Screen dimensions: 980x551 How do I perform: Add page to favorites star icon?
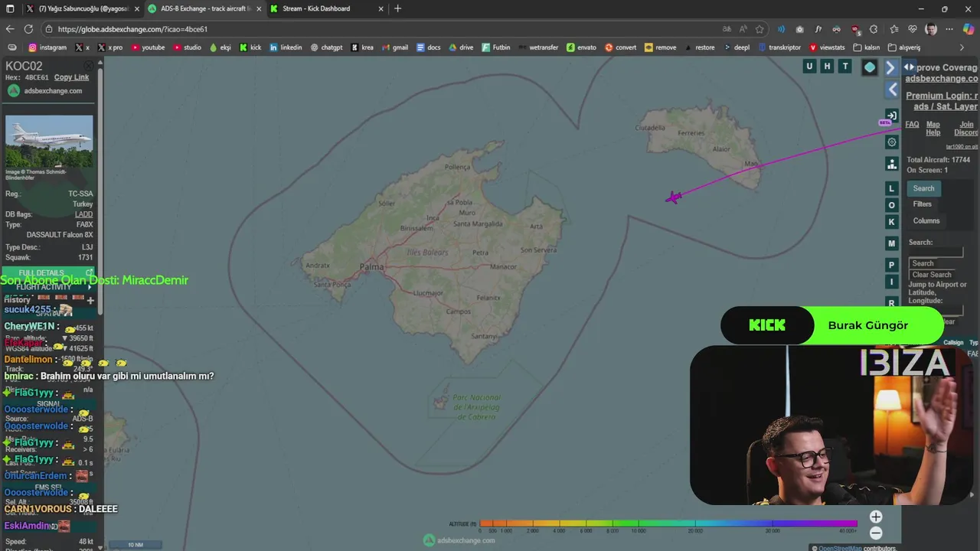(x=759, y=29)
